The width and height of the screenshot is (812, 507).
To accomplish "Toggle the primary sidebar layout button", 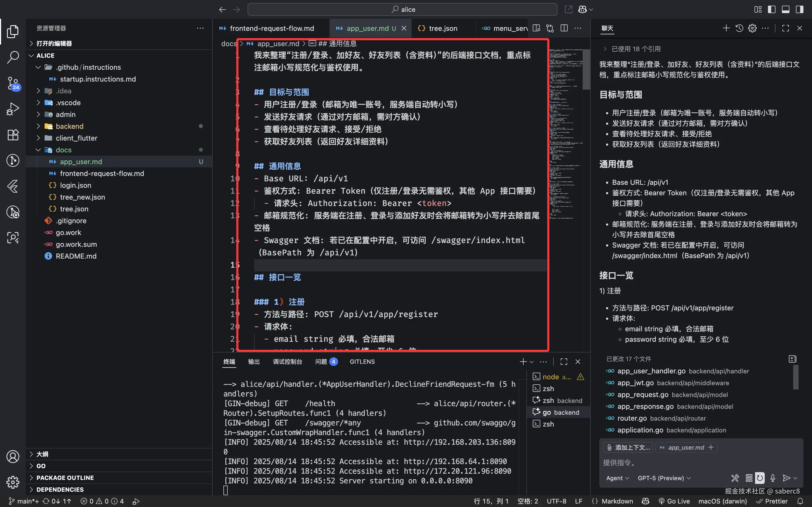I will pyautogui.click(x=771, y=9).
